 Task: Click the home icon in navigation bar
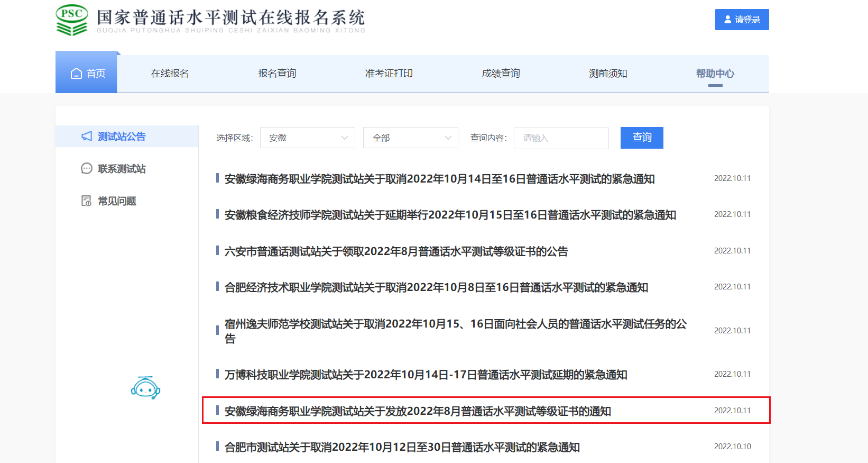point(77,74)
